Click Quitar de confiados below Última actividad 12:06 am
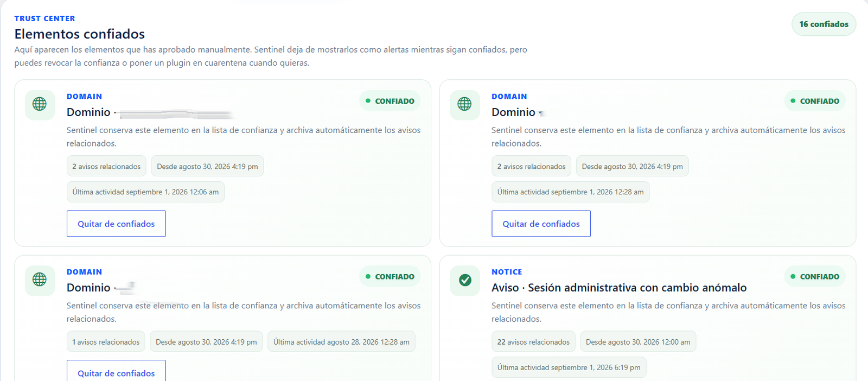The image size is (868, 381). tap(116, 224)
